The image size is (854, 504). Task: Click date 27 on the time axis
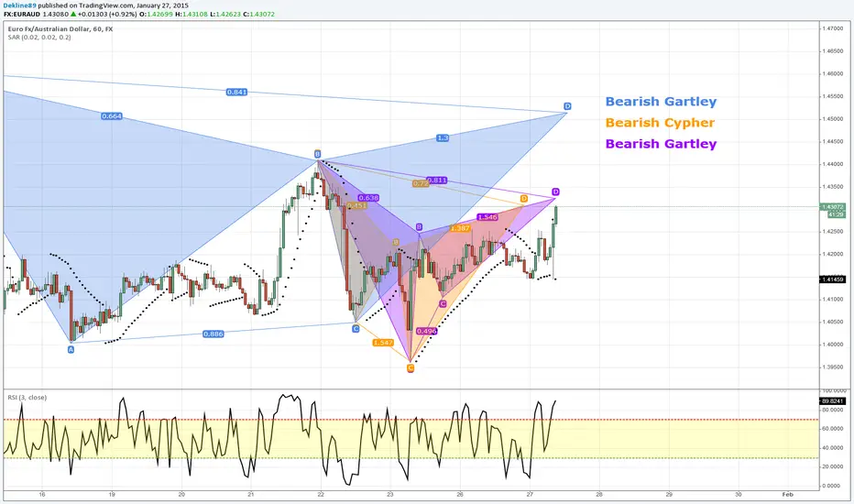530,495
